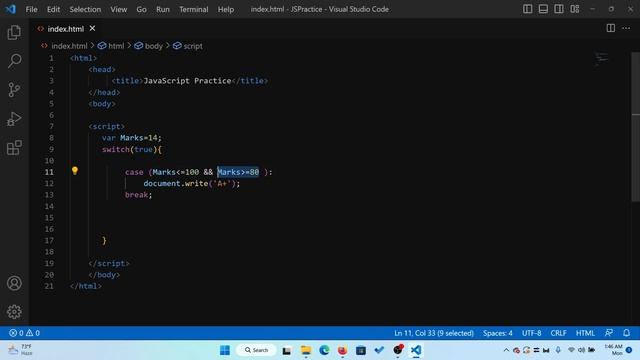Toggle the secondary side bar layout button
640x360 pixels.
tap(559, 9)
